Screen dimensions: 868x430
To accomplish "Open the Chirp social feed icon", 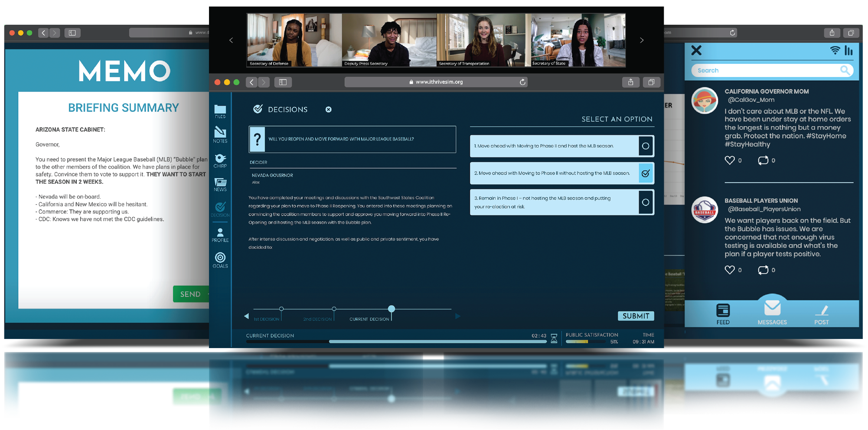I will [220, 161].
